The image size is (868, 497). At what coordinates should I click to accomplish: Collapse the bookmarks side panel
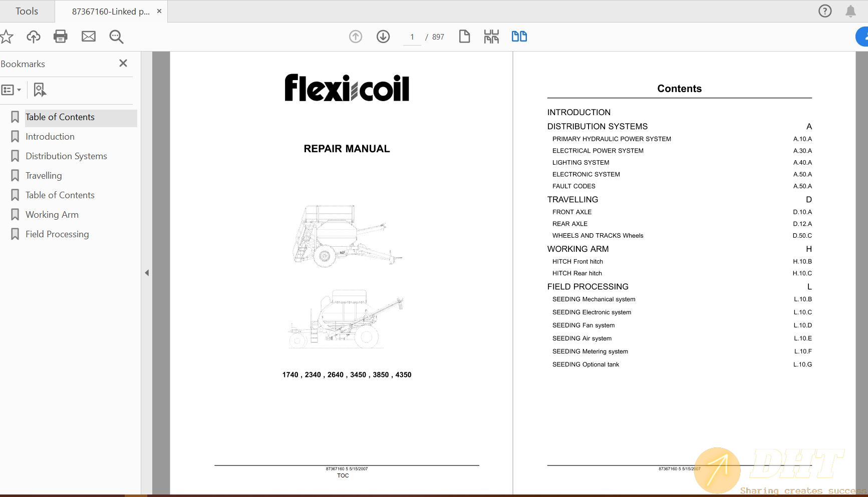[147, 273]
